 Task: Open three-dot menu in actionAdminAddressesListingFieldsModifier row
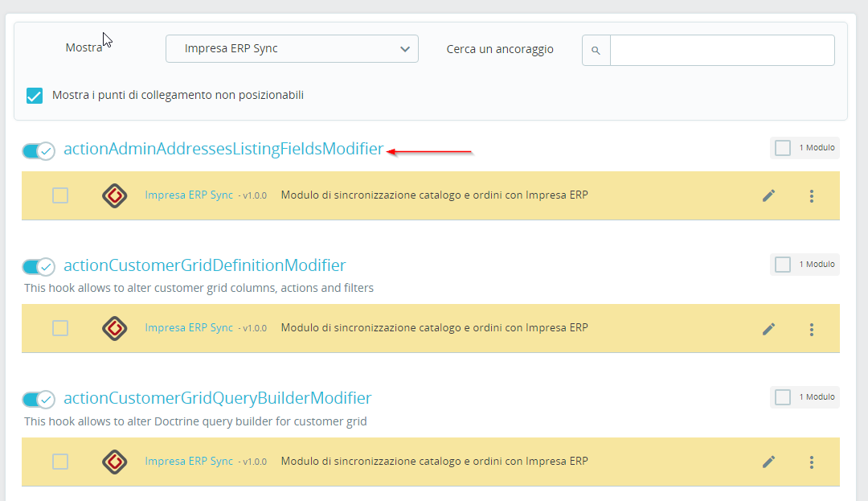[812, 196]
